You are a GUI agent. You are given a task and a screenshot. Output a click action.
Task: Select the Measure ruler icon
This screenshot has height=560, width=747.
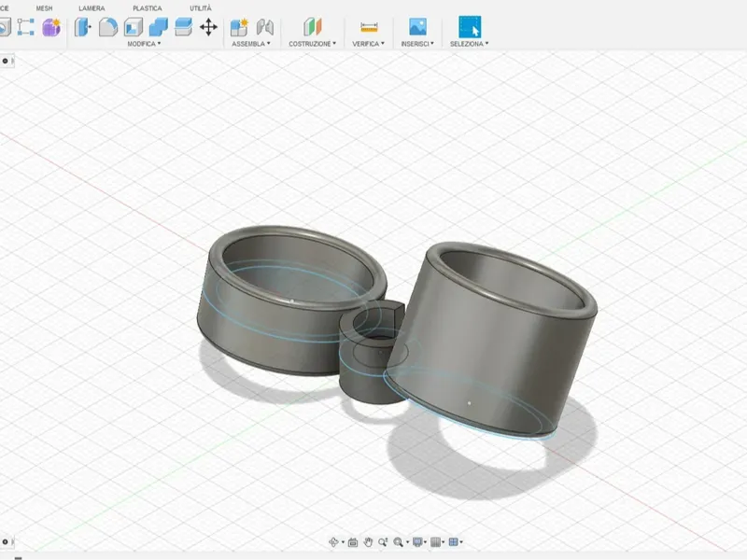[x=369, y=27]
